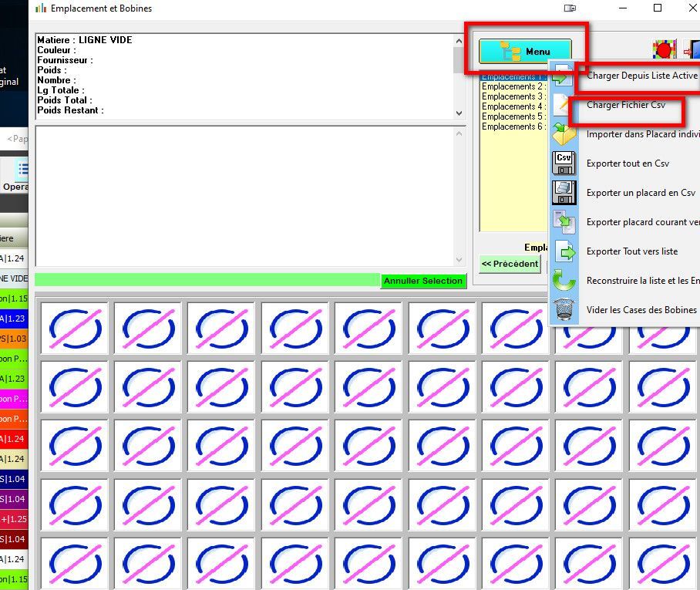700x590 pixels.
Task: Go back with the Précédent button
Action: pos(510,264)
